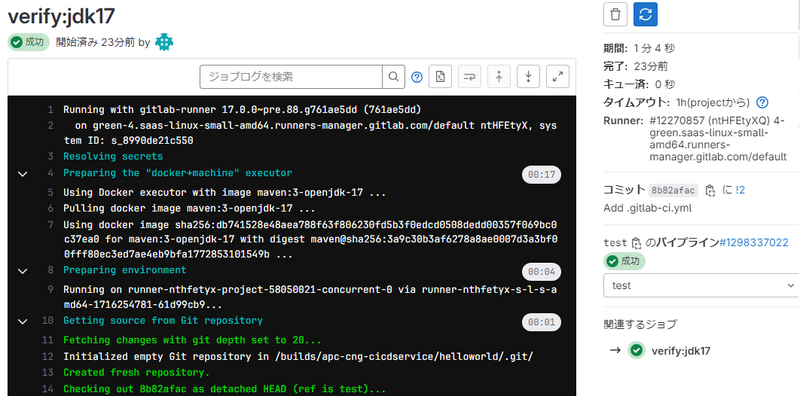Click 'Initialized empty Git repository' log line

pyautogui.click(x=298, y=356)
